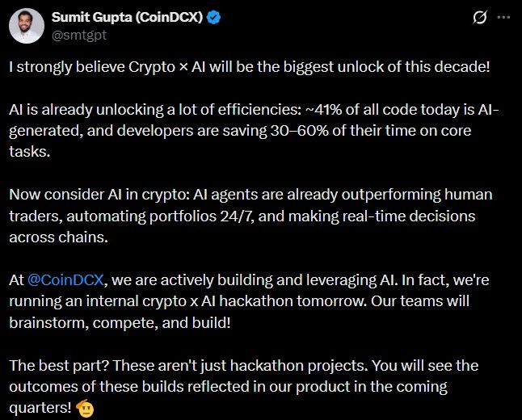Click the paragraph about the internal hackathon

tap(250, 300)
